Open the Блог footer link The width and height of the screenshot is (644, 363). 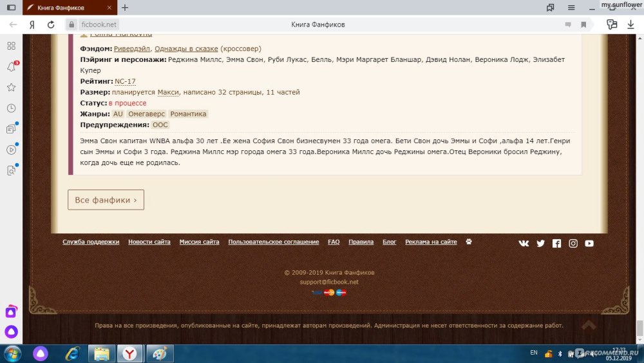pos(390,242)
